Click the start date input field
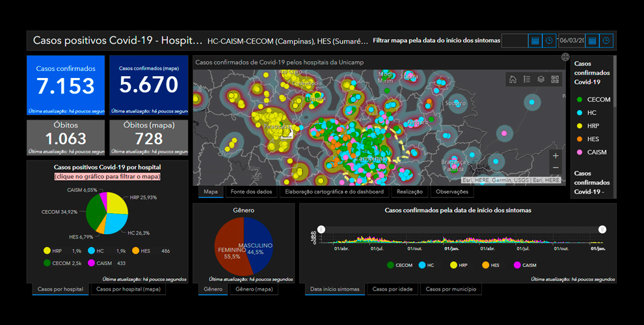 [514, 41]
